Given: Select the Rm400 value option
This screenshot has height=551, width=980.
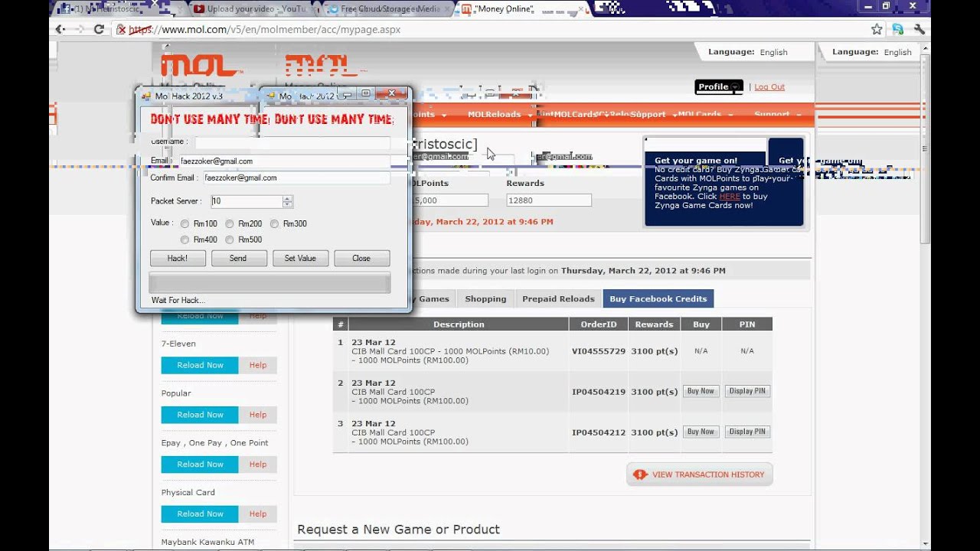Looking at the screenshot, I should tap(185, 240).
